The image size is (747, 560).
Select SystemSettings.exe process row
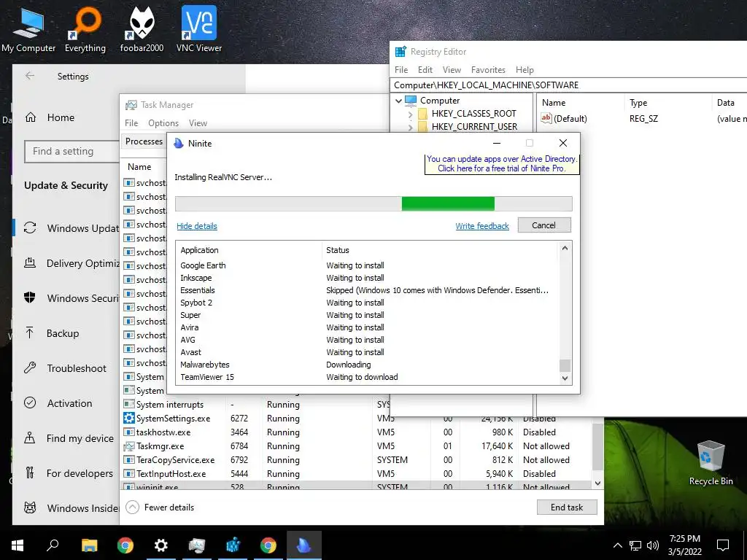pyautogui.click(x=356, y=419)
